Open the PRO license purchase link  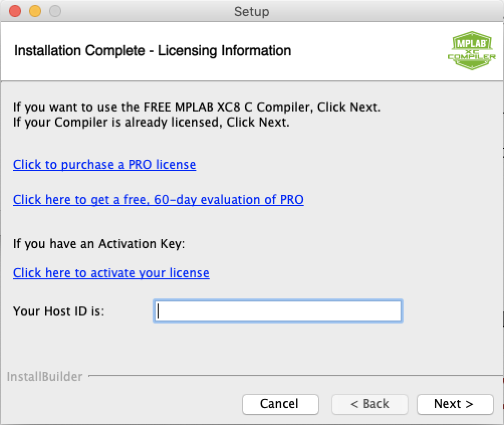[104, 164]
